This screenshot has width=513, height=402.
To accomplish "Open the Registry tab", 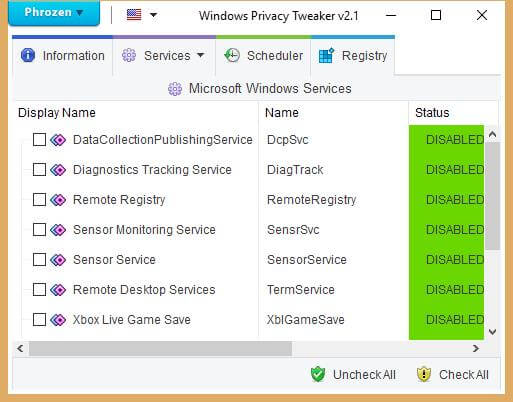I will click(x=353, y=56).
